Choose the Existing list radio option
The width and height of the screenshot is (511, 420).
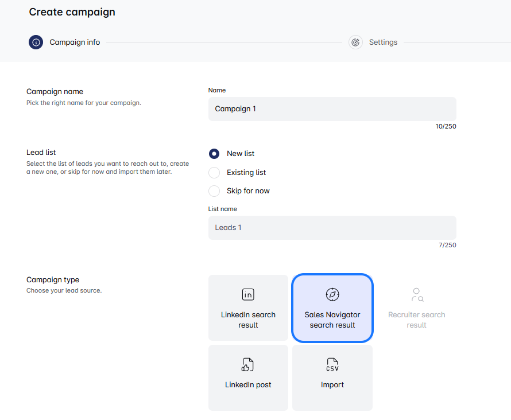(214, 172)
